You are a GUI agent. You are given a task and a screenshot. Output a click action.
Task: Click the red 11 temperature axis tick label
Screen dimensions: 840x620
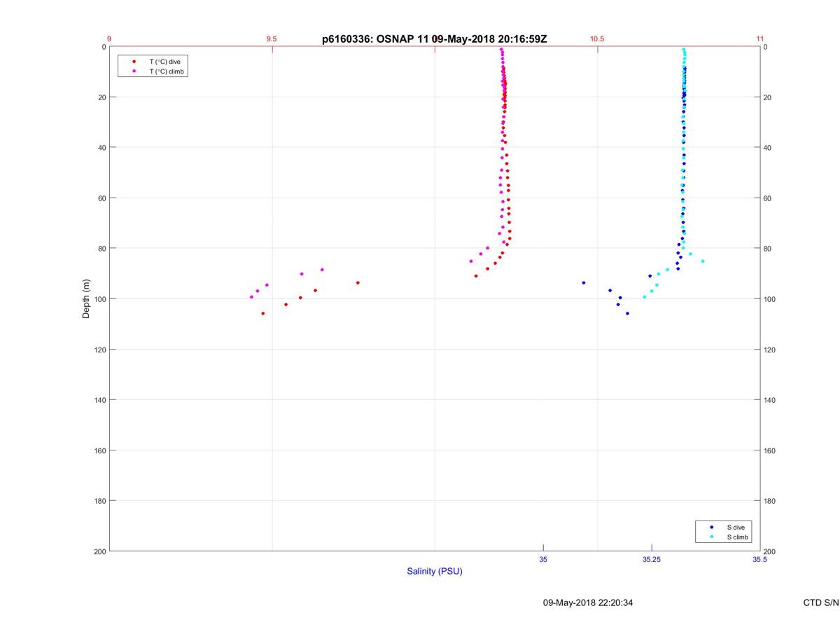click(x=760, y=39)
